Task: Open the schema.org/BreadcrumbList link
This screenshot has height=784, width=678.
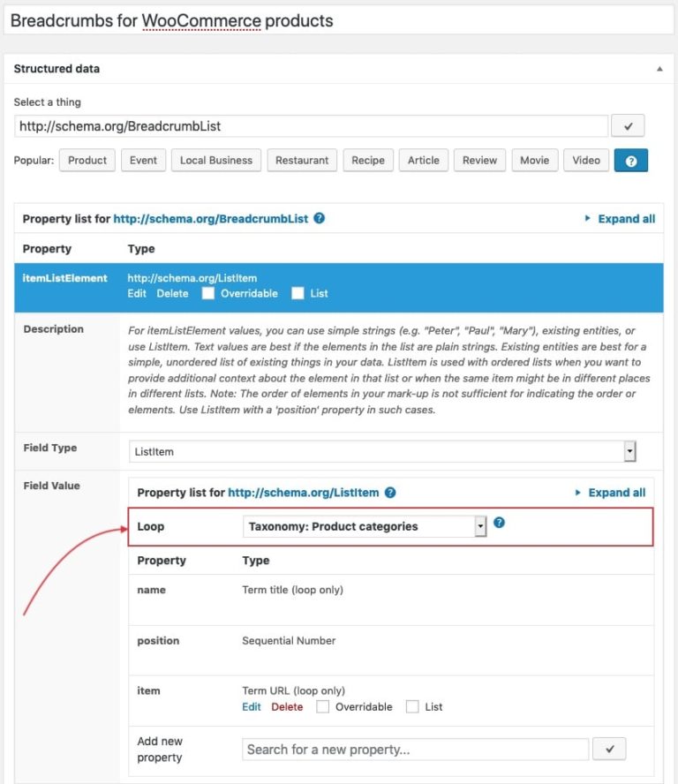Action: click(210, 219)
